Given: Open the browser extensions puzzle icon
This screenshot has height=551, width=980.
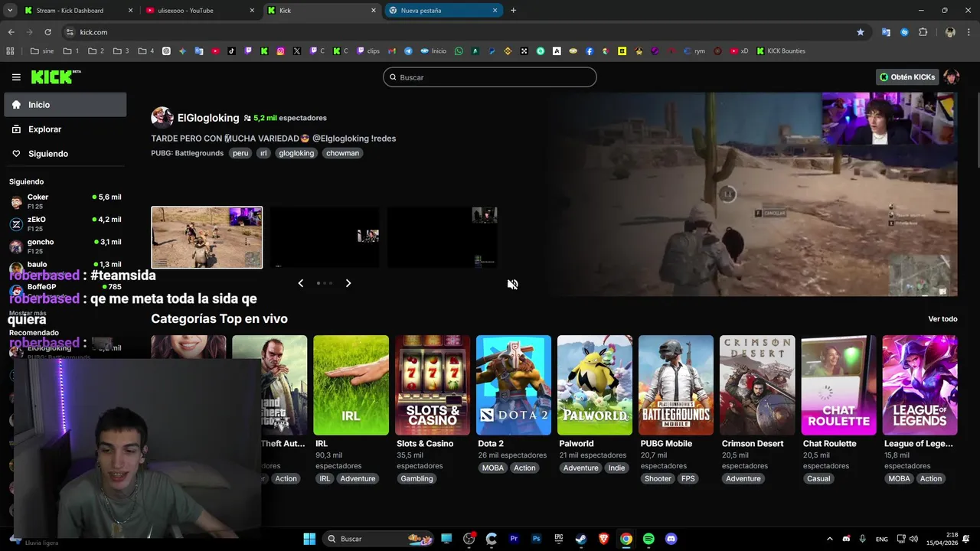Looking at the screenshot, I should pos(923,32).
